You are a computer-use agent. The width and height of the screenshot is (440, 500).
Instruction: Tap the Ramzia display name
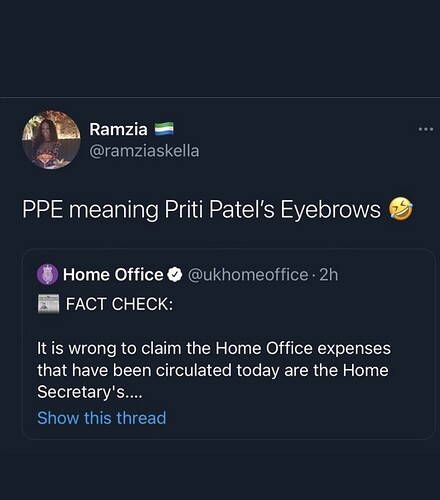118,129
